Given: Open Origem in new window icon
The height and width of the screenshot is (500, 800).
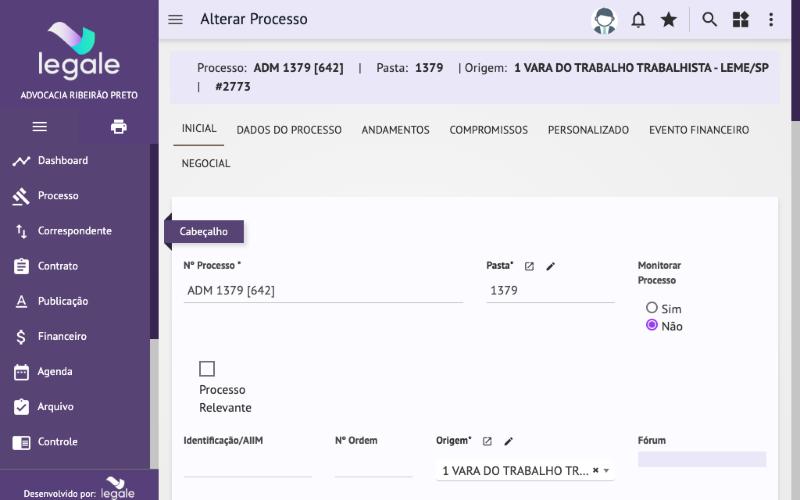Looking at the screenshot, I should pyautogui.click(x=487, y=441).
